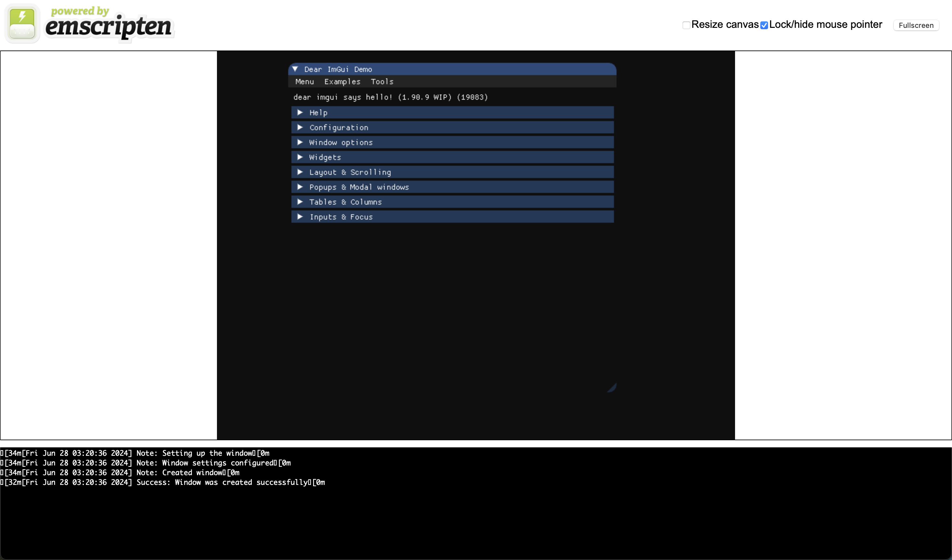Screen dimensions: 952x560
Task: Enable the Resize canvas checkbox
Action: (686, 25)
